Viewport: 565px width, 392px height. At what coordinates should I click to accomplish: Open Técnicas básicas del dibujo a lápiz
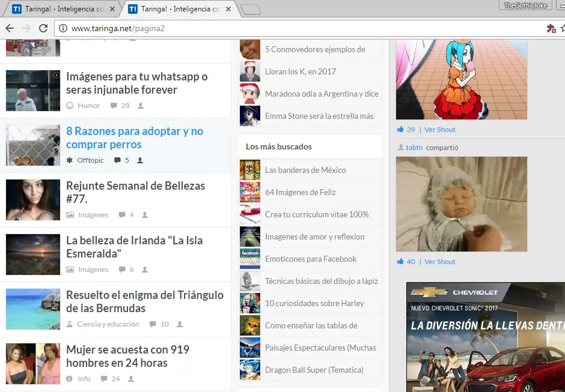pyautogui.click(x=322, y=281)
